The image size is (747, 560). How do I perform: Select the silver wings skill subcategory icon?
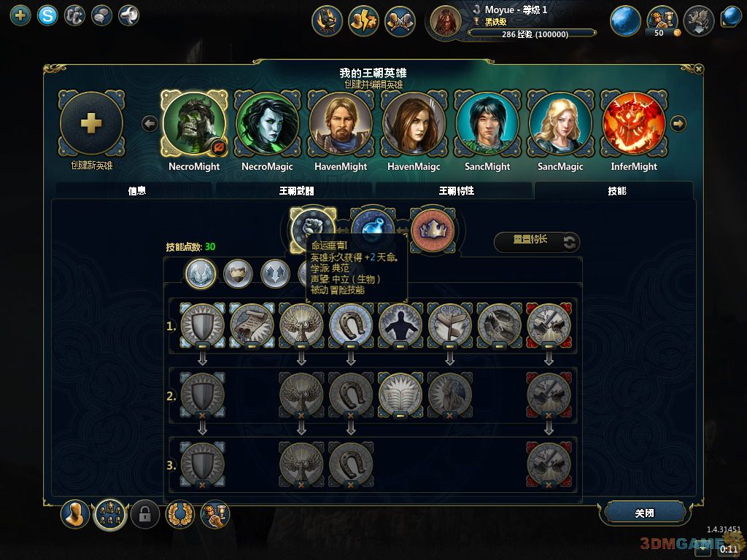201,274
